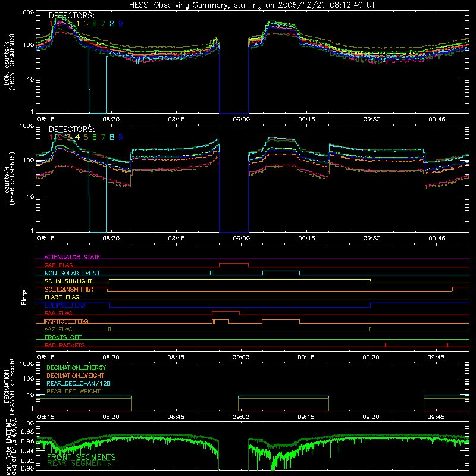Click the 1.00 tick on livetime axis
Viewport: 476px width, 476px height.
point(28,423)
